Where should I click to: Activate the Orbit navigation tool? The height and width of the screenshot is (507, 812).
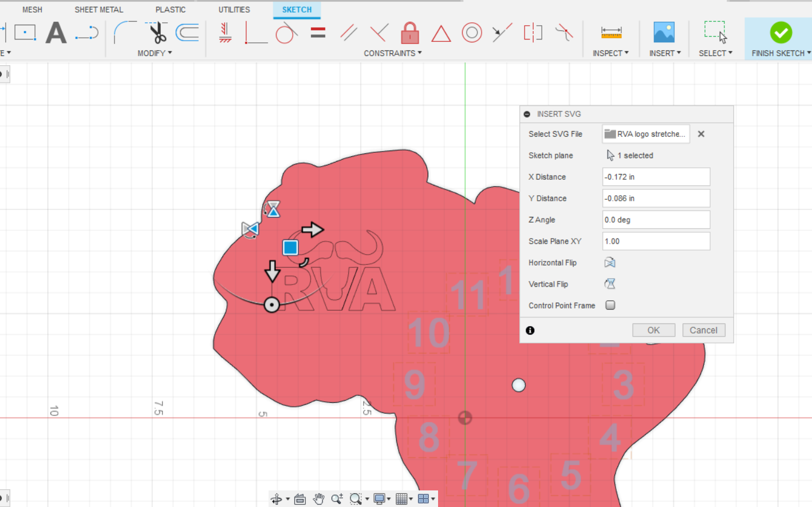click(276, 499)
